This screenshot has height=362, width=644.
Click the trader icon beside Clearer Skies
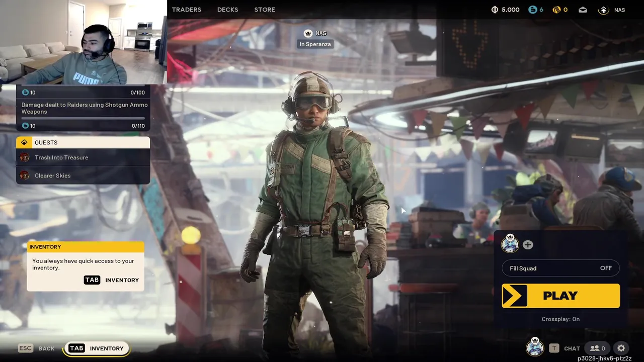pyautogui.click(x=24, y=175)
